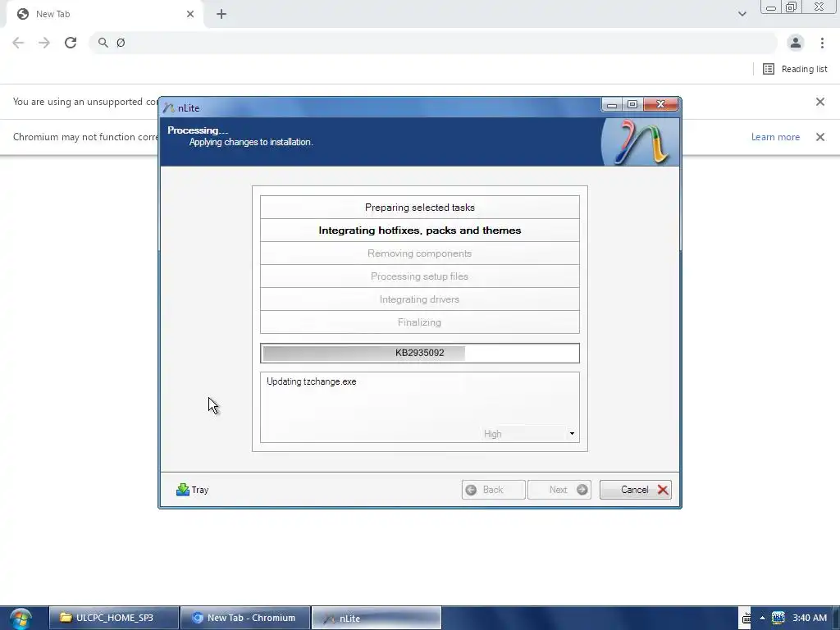
Task: Restore down the Chromium window
Action: (792, 7)
